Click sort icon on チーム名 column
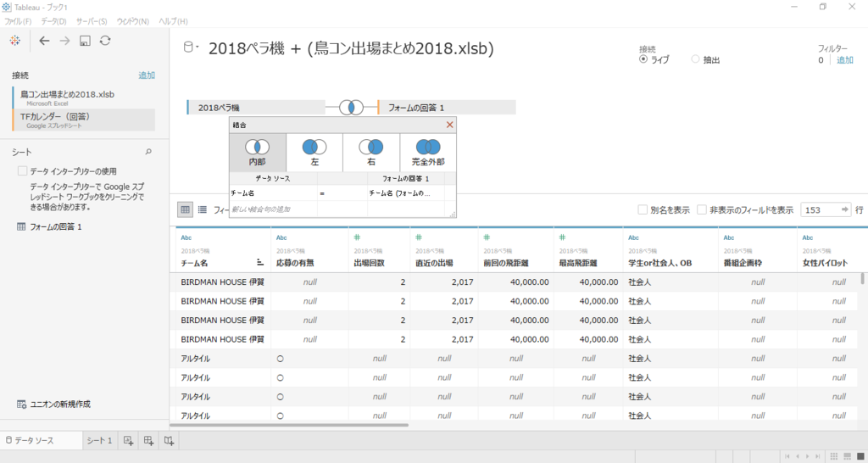 [260, 263]
